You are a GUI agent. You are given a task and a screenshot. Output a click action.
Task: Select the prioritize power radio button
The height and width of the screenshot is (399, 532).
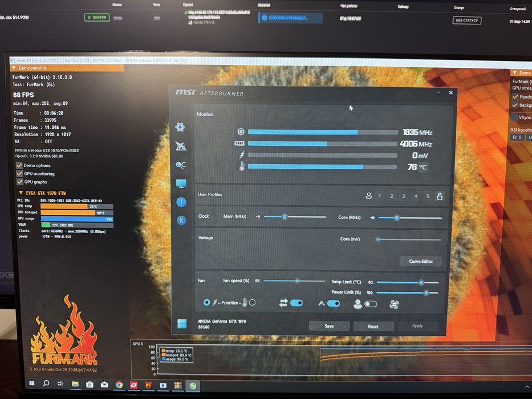point(206,302)
